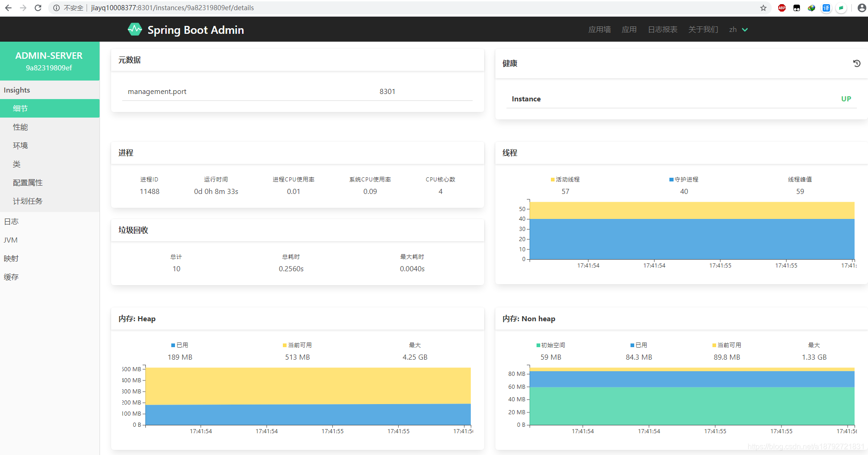Bookmark this page with the star icon
The width and height of the screenshot is (868, 455).
763,8
